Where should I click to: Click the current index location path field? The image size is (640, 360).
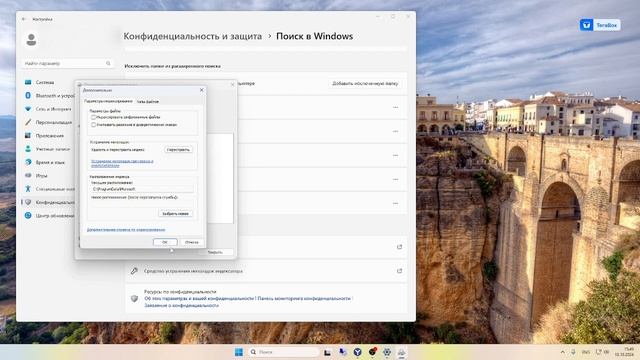coord(142,189)
